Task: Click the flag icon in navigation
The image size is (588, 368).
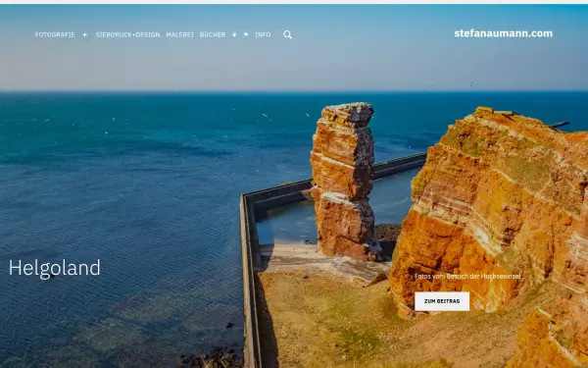Action: tap(246, 34)
